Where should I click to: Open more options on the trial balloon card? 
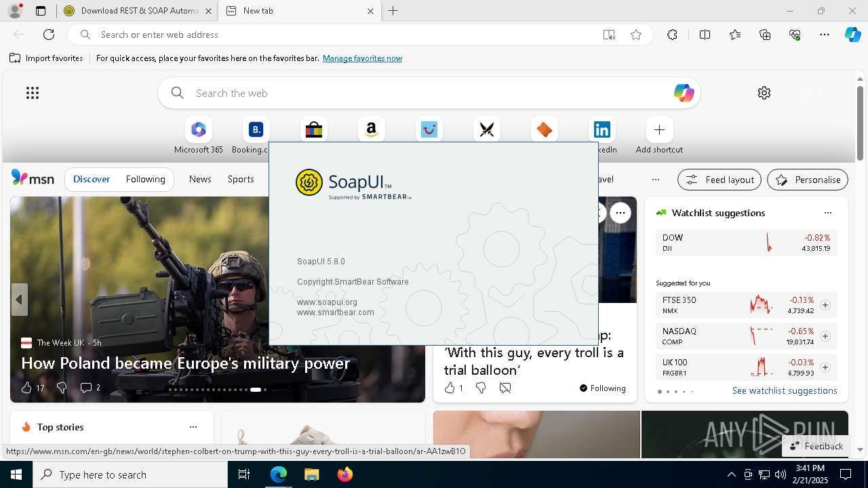tap(620, 213)
